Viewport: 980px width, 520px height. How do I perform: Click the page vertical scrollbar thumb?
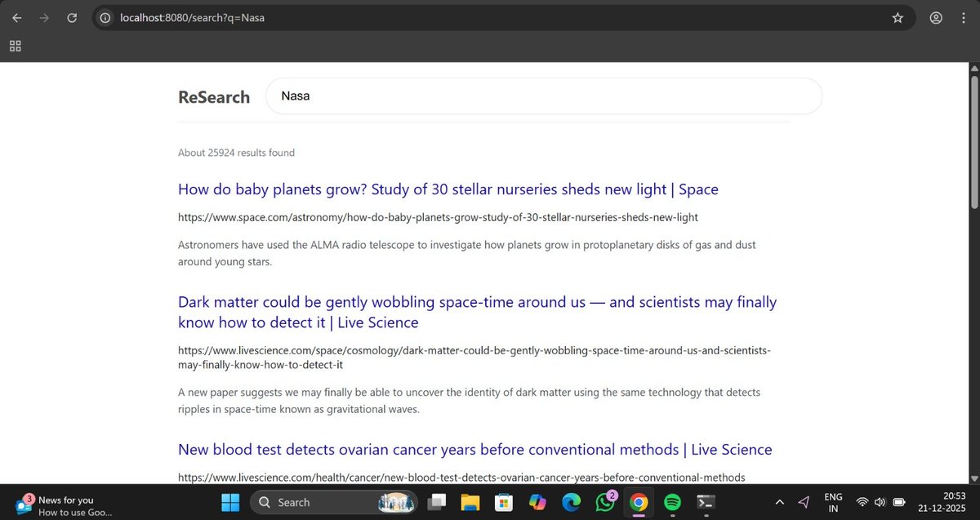(973, 143)
